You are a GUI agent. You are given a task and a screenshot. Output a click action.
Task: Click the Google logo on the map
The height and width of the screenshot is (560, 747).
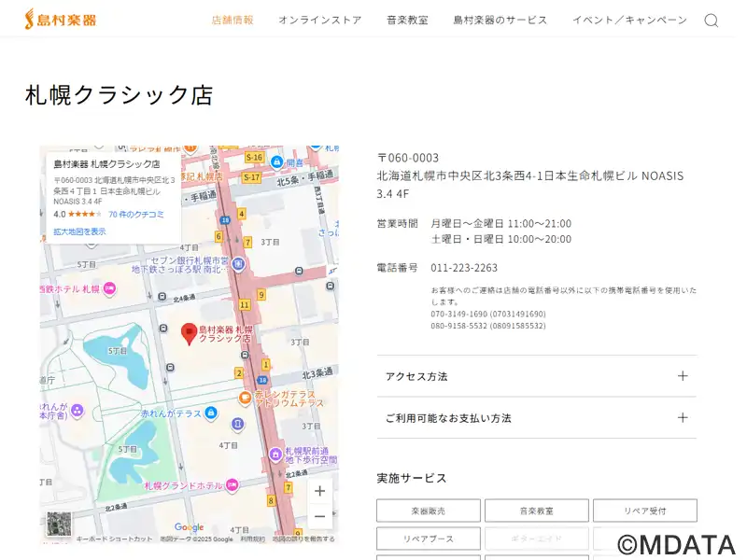point(190,527)
